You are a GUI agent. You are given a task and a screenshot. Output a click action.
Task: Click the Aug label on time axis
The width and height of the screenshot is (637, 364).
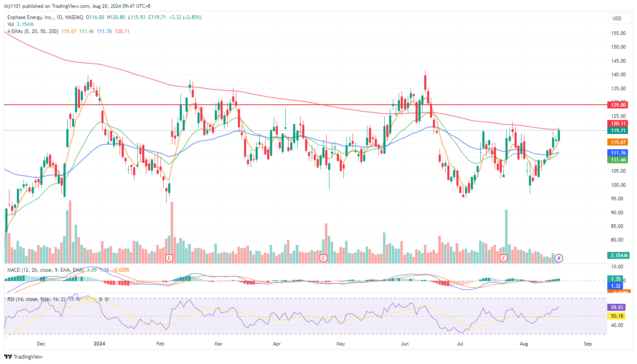pyautogui.click(x=524, y=344)
